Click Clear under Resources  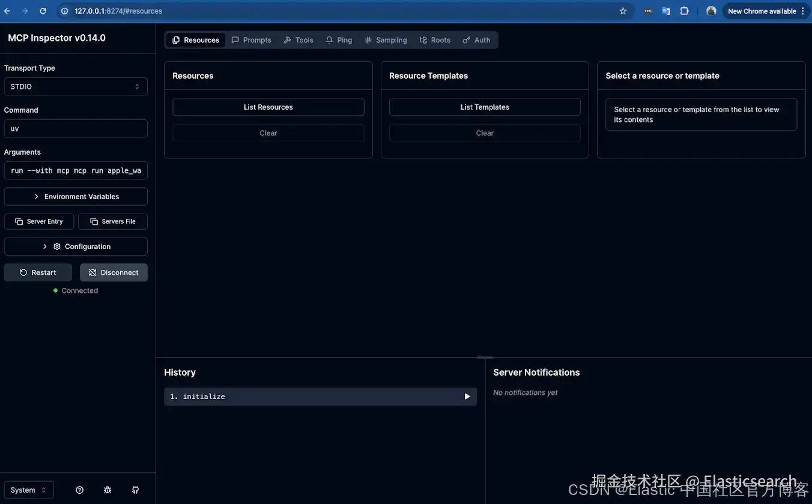(268, 133)
